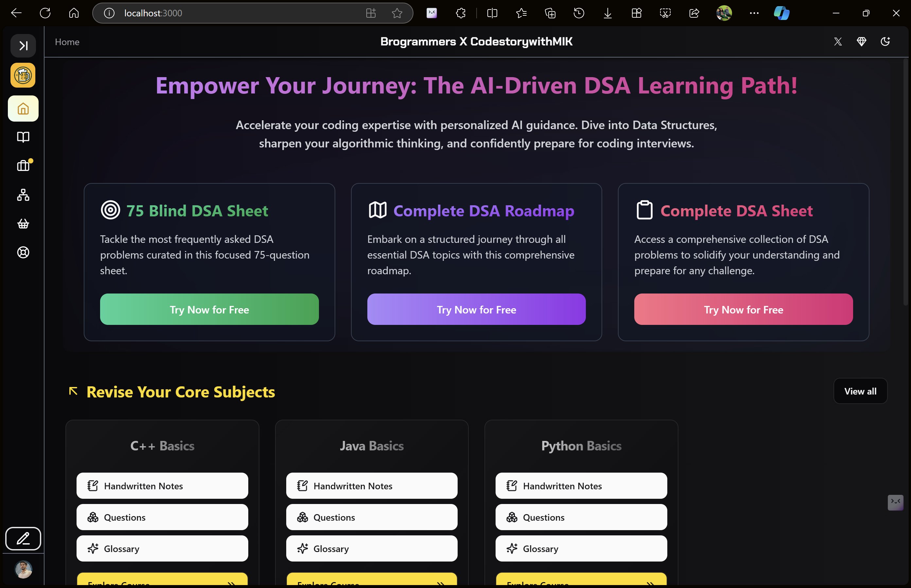Click the localhost:3000 address bar
This screenshot has width=911, height=588.
pyautogui.click(x=252, y=13)
